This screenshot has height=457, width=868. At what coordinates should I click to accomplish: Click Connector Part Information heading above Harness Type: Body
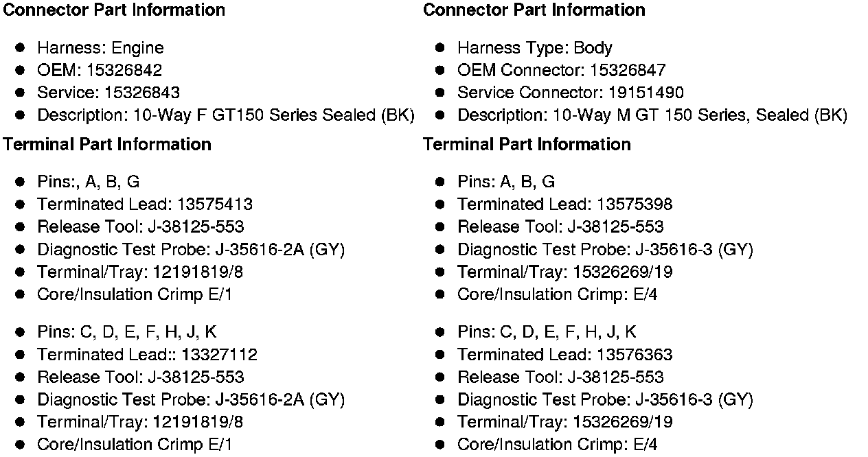click(534, 10)
